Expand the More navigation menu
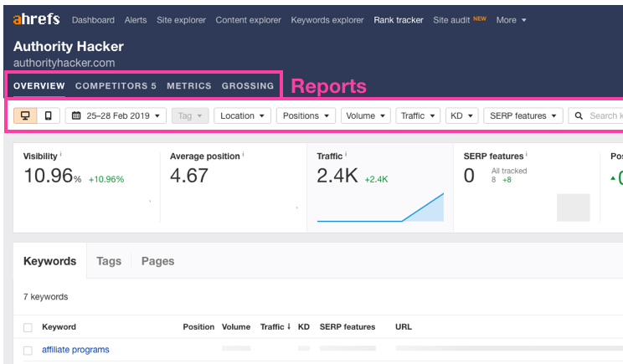The height and width of the screenshot is (364, 623). [511, 20]
